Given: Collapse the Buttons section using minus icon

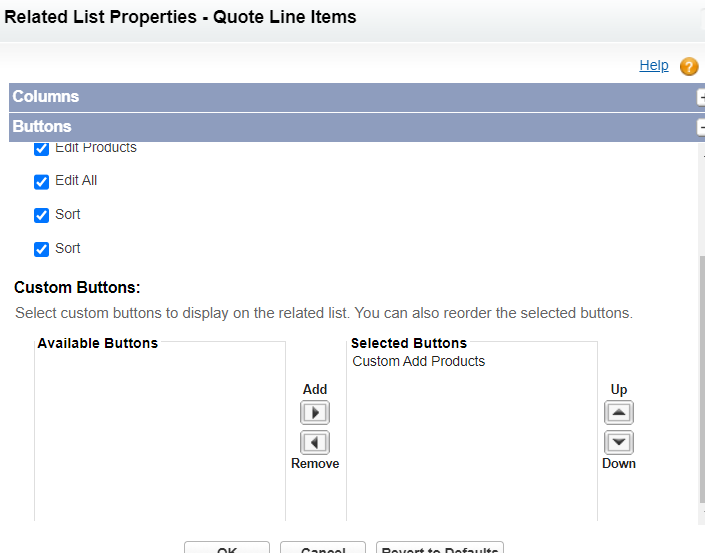Looking at the screenshot, I should coord(701,127).
